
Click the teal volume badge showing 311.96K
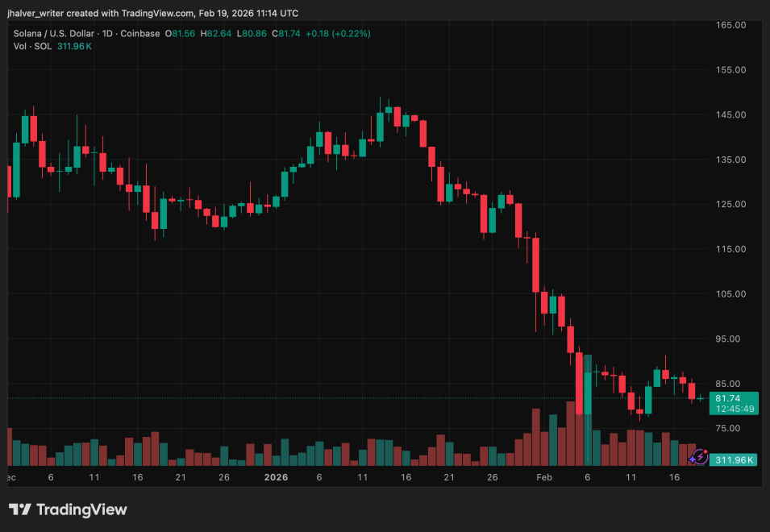click(x=734, y=458)
